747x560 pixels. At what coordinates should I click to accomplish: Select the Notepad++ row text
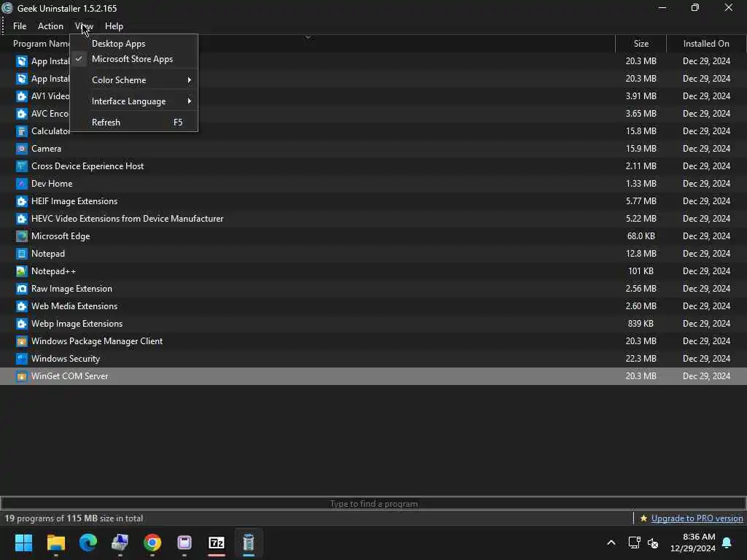click(x=53, y=271)
